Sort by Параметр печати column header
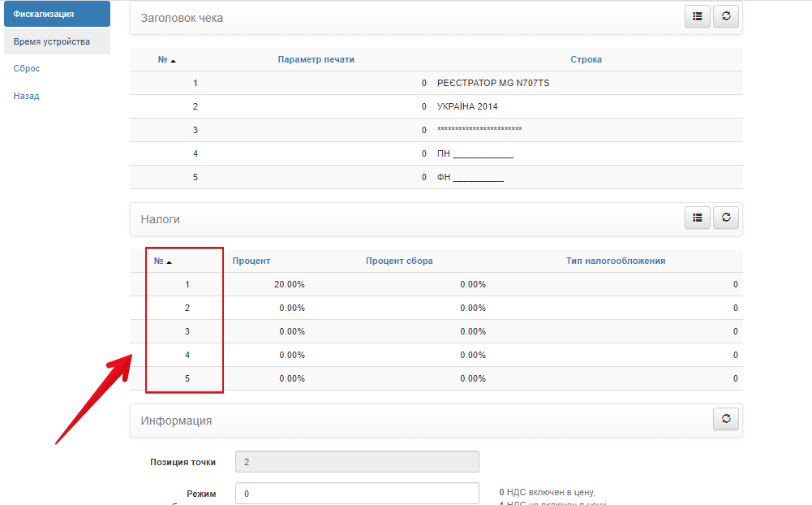Screen dimensions: 812x505 [x=316, y=59]
